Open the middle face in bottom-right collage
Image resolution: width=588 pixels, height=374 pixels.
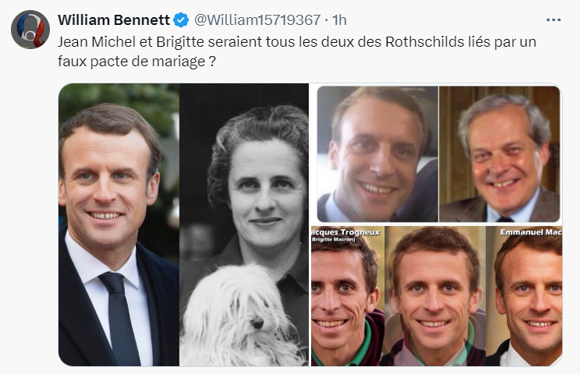pyautogui.click(x=435, y=296)
